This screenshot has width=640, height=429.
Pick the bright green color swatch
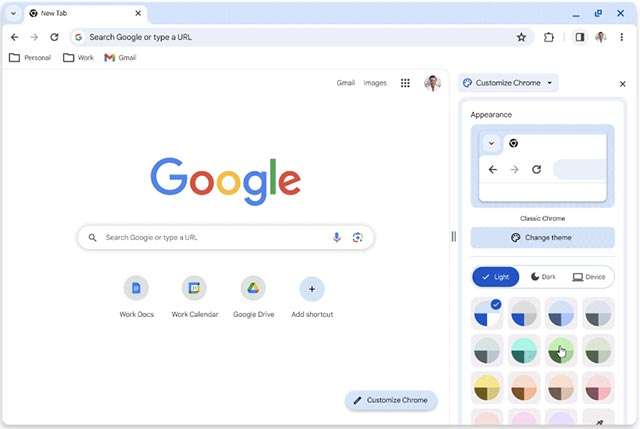pos(561,351)
